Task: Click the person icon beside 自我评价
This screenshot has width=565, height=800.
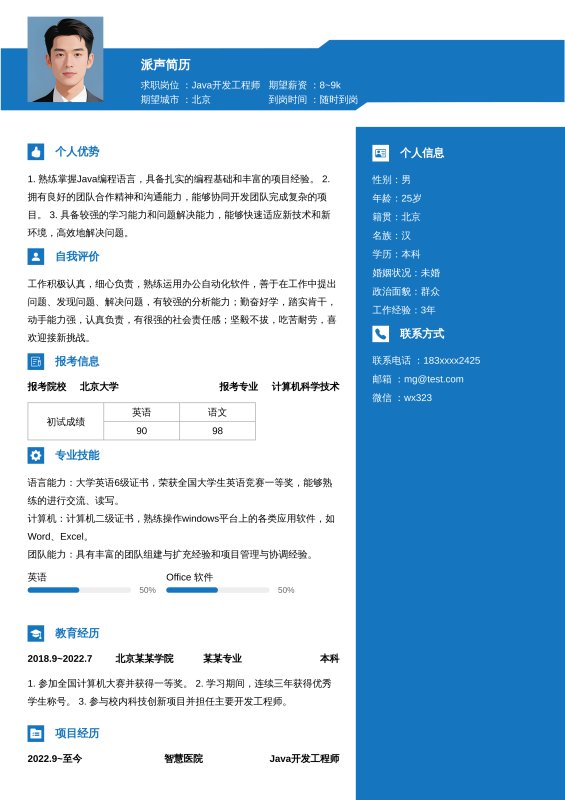Action: point(36,257)
